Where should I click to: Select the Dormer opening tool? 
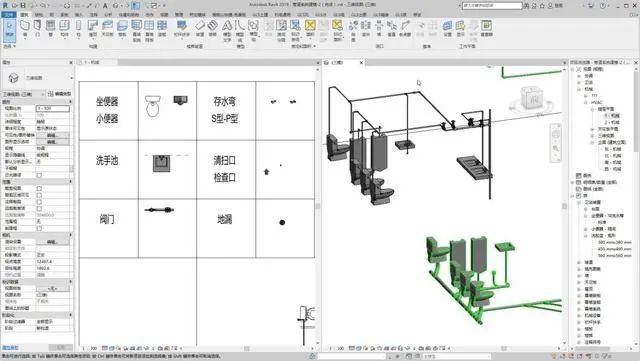(404, 29)
